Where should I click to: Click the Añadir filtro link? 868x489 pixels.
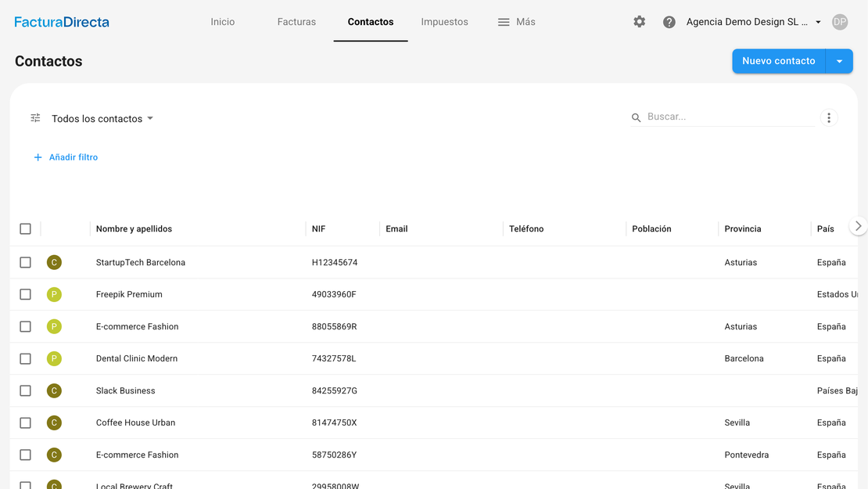click(66, 157)
